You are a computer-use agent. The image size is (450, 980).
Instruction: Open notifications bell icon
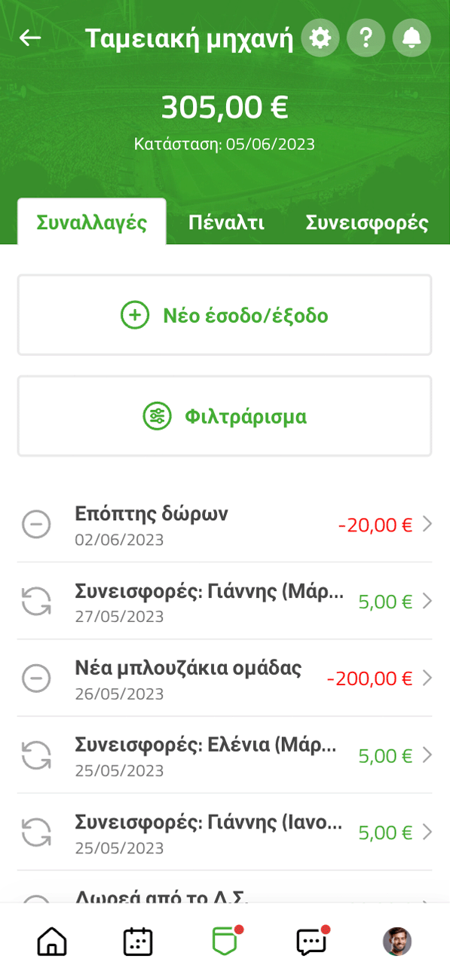click(x=412, y=38)
